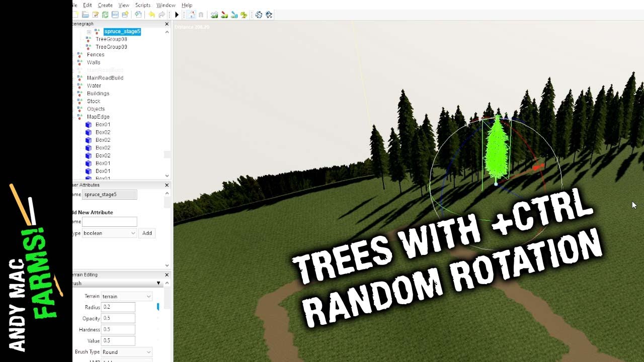Click the grey redo arrow icon
This screenshot has width=644, height=362.
162,15
